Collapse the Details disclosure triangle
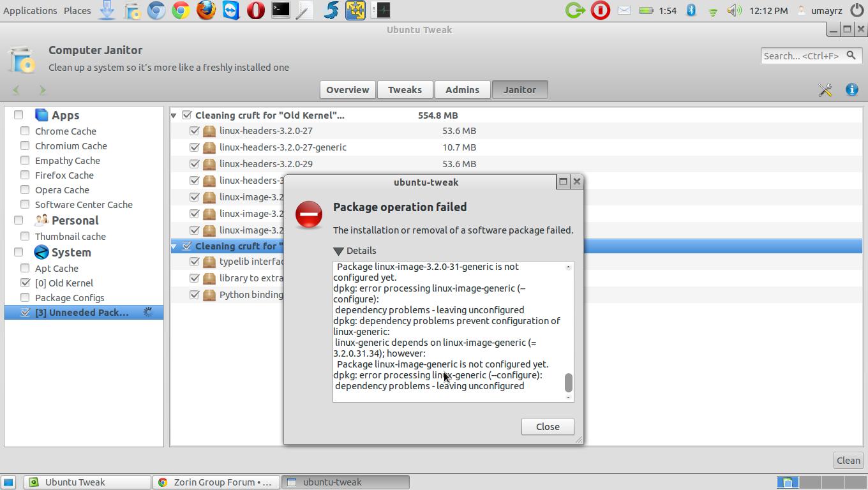Viewport: 868px width, 490px height. [x=339, y=251]
